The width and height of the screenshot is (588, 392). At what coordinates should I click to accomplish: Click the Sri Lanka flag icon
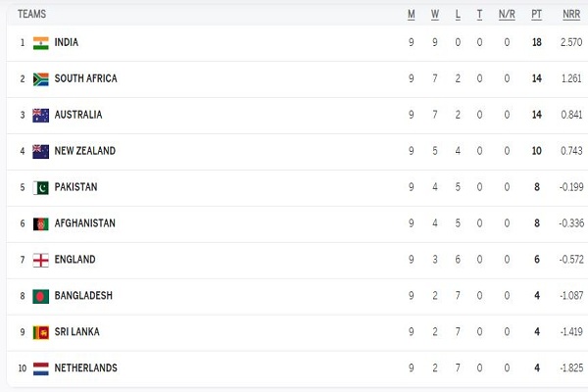pyautogui.click(x=40, y=332)
